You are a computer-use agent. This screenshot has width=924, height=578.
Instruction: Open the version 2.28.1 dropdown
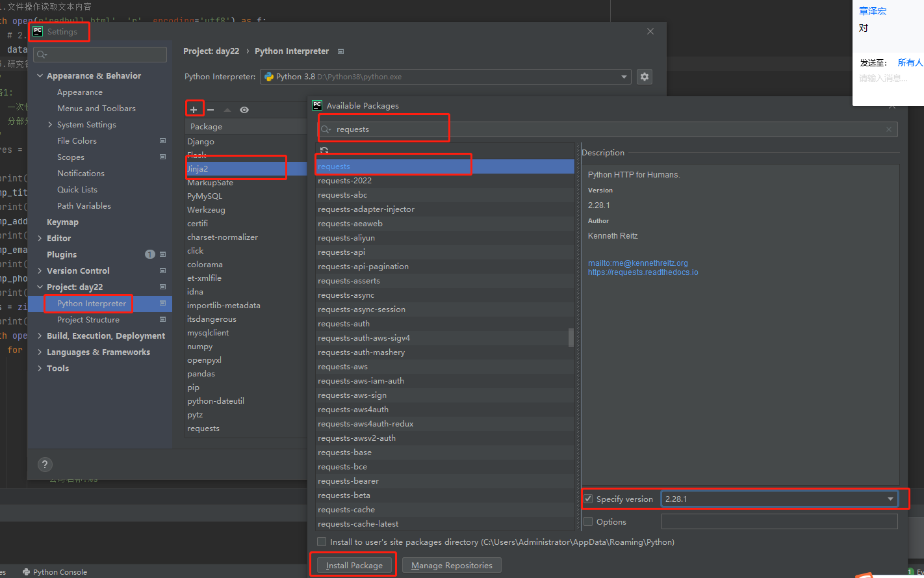[x=890, y=499]
